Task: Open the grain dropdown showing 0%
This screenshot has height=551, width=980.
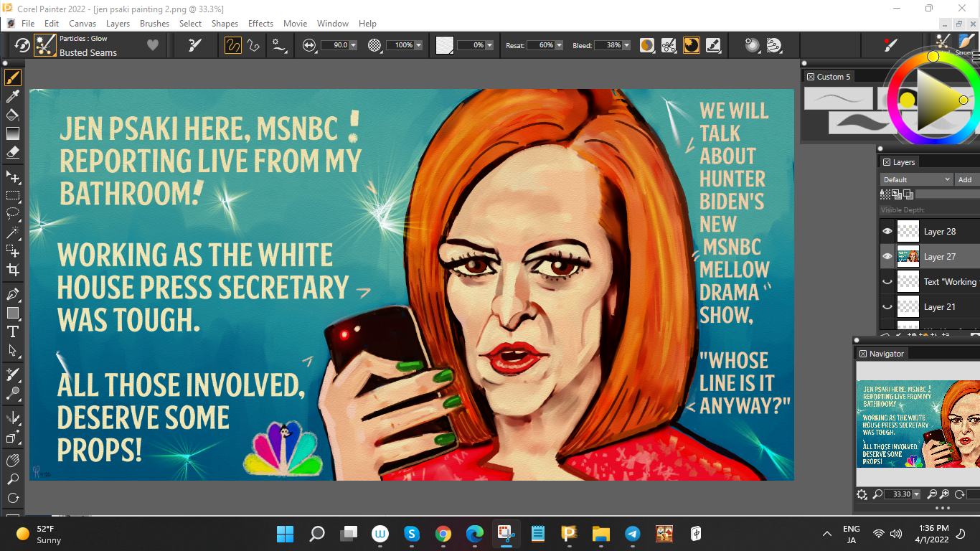Action: (x=489, y=45)
